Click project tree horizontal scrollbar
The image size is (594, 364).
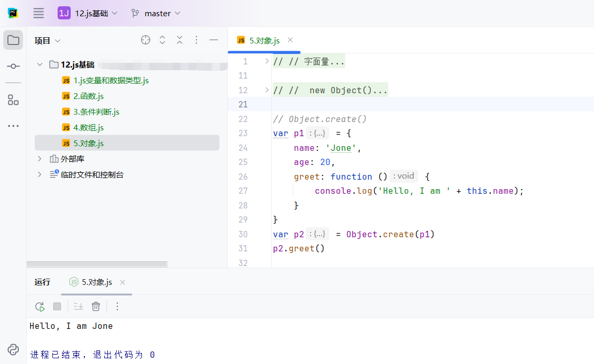point(97,264)
